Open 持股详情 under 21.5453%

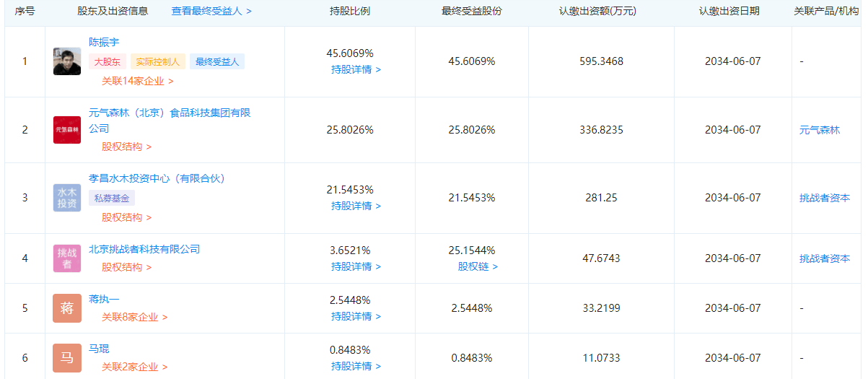[x=356, y=206]
